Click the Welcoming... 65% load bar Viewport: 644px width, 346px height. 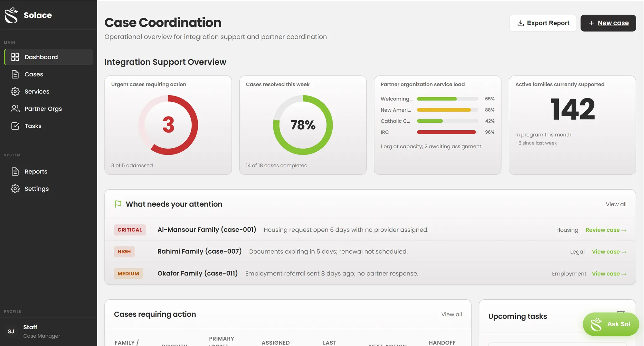[447, 99]
